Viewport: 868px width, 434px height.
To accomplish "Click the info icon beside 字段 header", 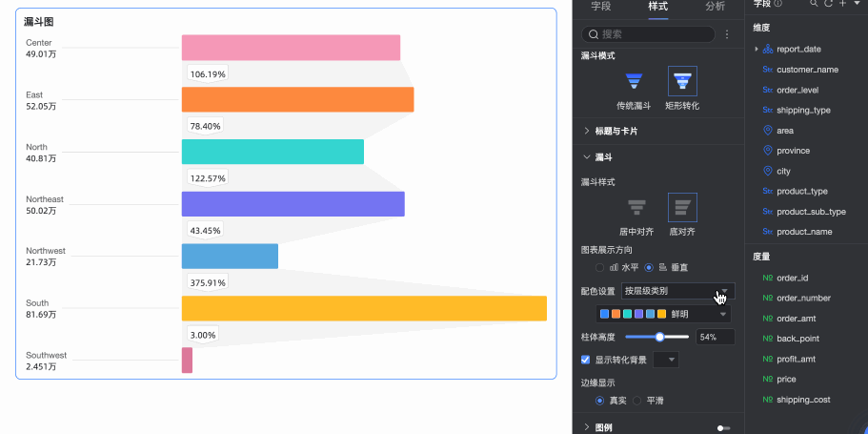I will [x=777, y=3].
